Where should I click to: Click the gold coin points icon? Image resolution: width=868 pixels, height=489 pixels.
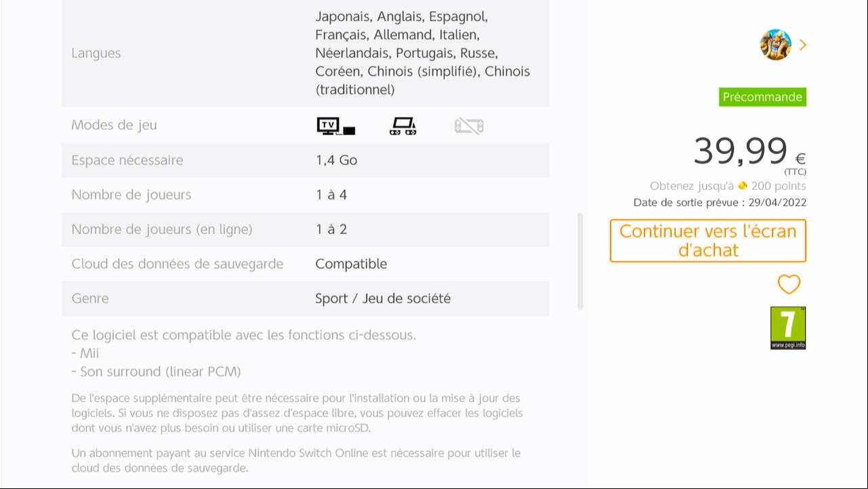tap(743, 186)
